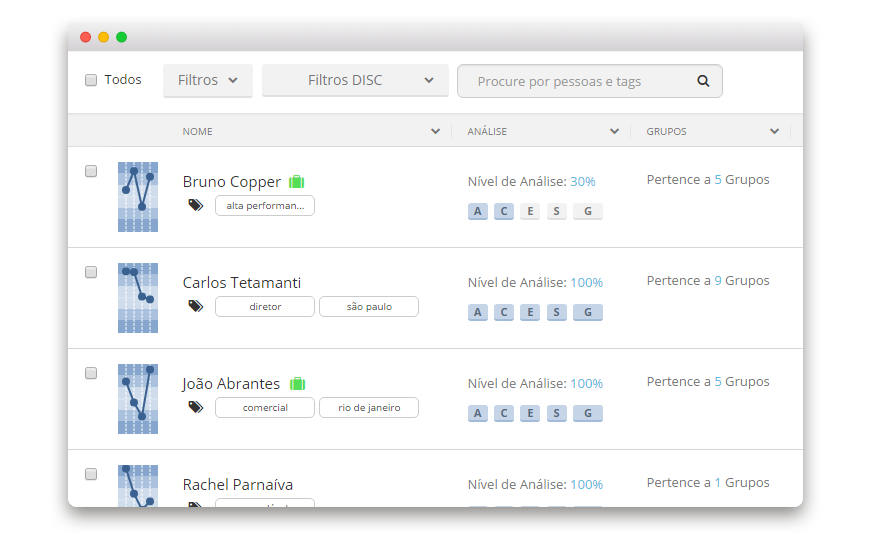Open Rachel Parnaíva's DISC chart thumbnail
The image size is (870, 540).
point(138,486)
